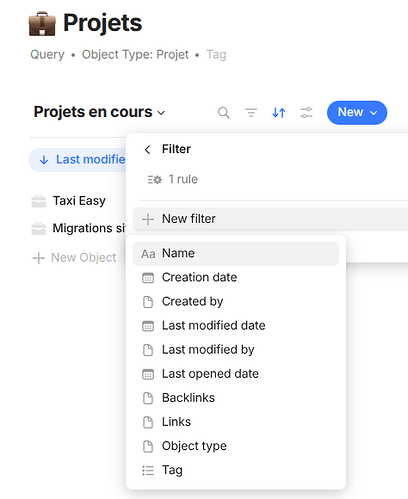The image size is (408, 499).
Task: Select Object type filter property
Action: point(236,446)
